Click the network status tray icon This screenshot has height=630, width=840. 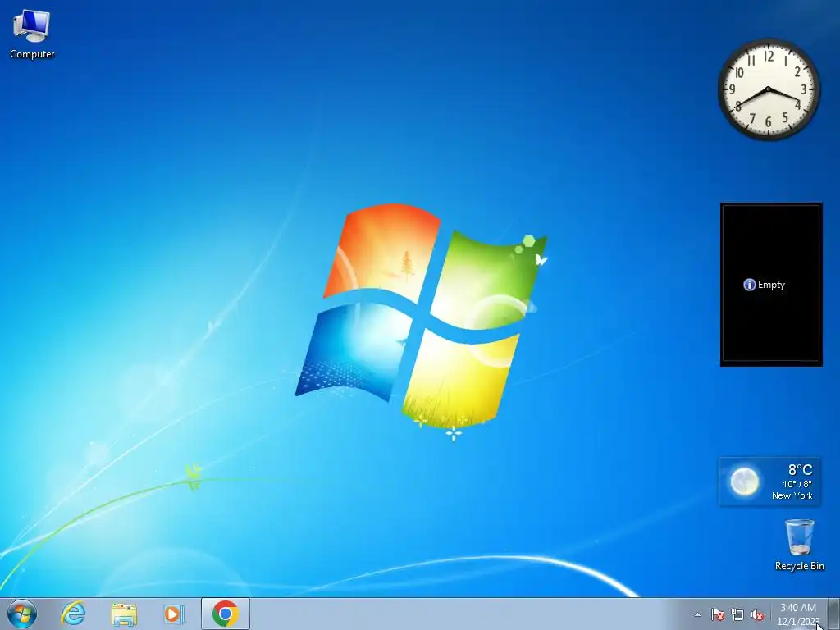(737, 614)
